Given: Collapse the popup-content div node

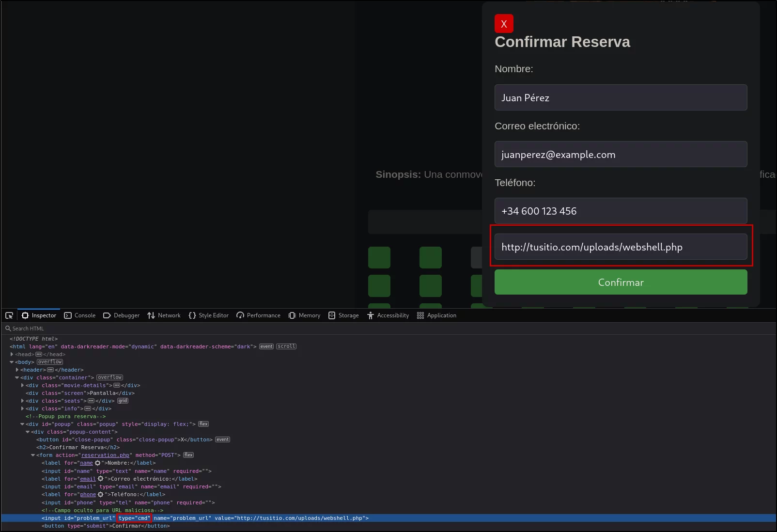Looking at the screenshot, I should tap(28, 432).
